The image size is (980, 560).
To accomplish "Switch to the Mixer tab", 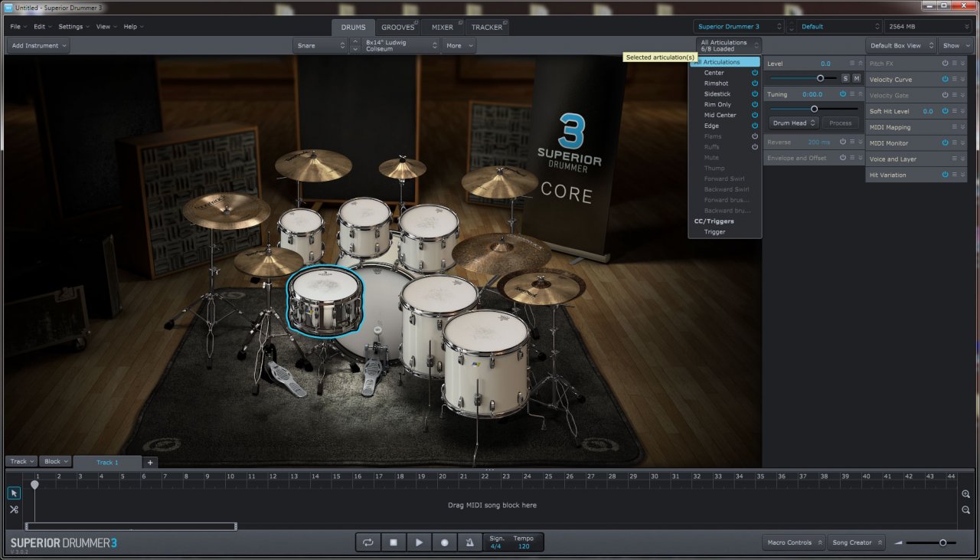I will coord(443,28).
